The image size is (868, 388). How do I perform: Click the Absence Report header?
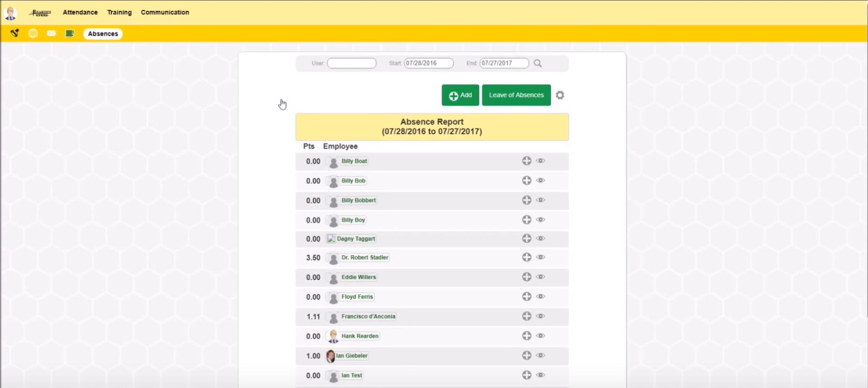click(x=432, y=127)
